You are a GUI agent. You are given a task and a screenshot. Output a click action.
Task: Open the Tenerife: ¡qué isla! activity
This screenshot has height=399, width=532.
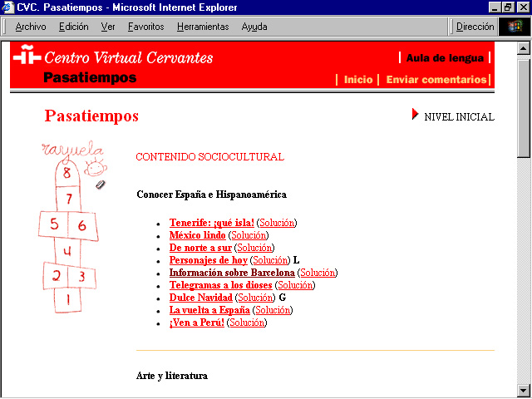[x=211, y=223]
